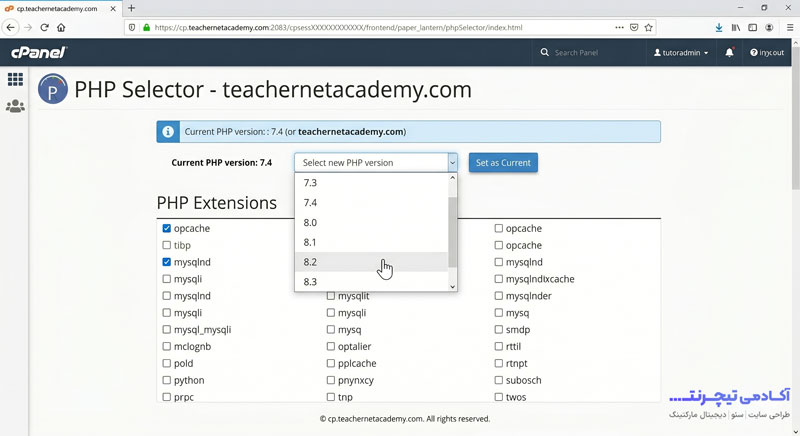Open the user manager people icon

tap(15, 106)
